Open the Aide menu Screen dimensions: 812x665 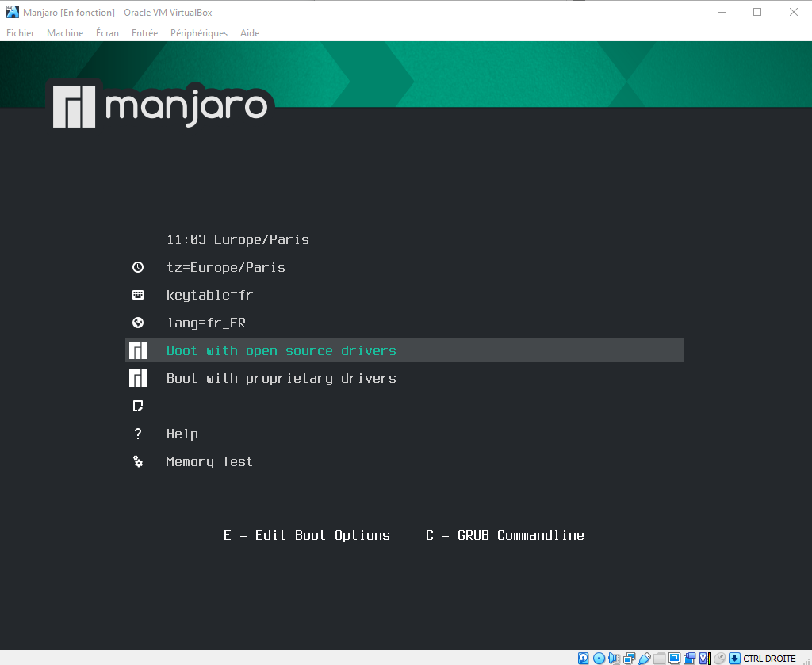[250, 33]
